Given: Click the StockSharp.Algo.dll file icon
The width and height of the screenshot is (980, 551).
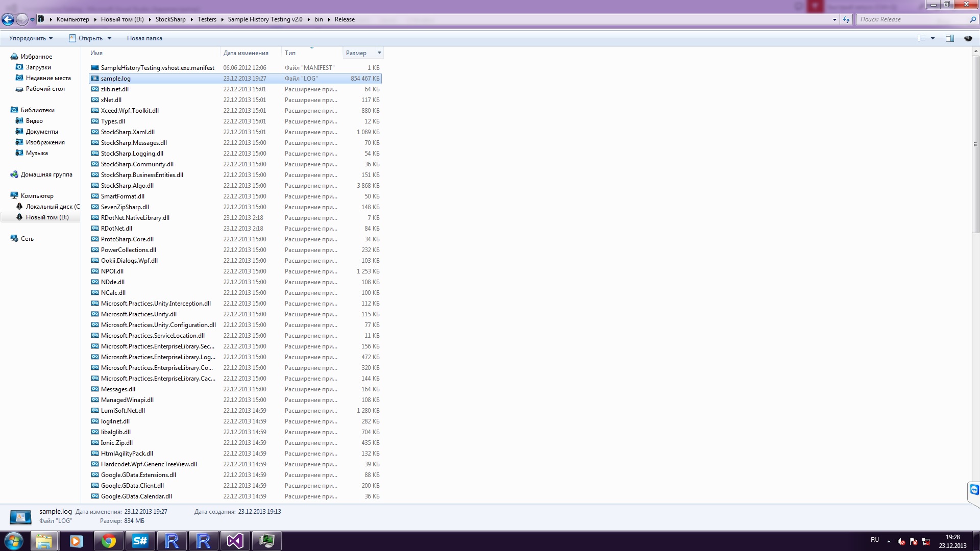Looking at the screenshot, I should (x=94, y=186).
